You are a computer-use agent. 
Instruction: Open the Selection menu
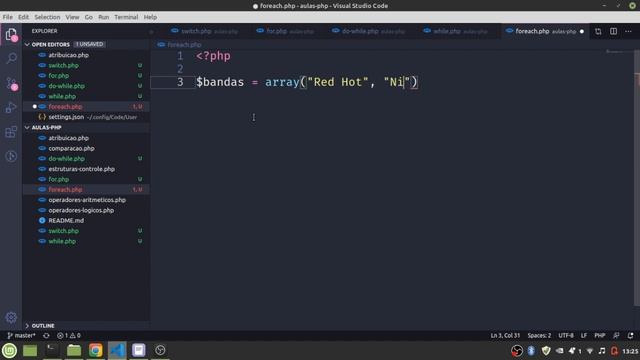pos(47,17)
